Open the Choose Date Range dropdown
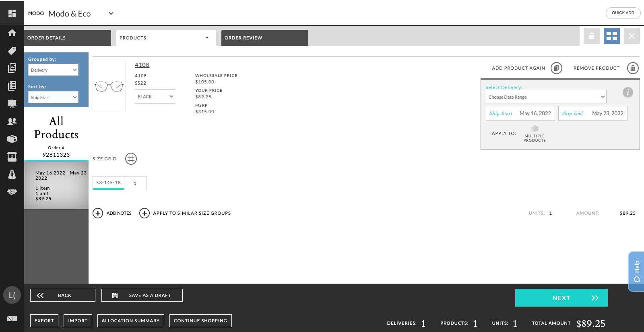 coord(546,97)
